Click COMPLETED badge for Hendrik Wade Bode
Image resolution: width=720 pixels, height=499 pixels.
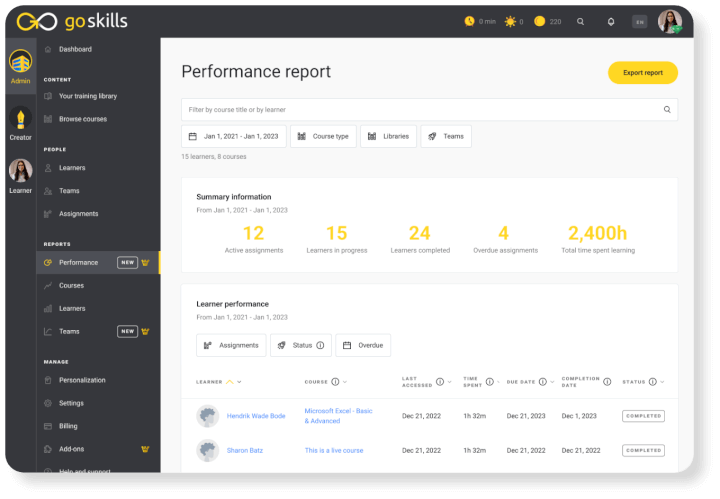point(643,416)
